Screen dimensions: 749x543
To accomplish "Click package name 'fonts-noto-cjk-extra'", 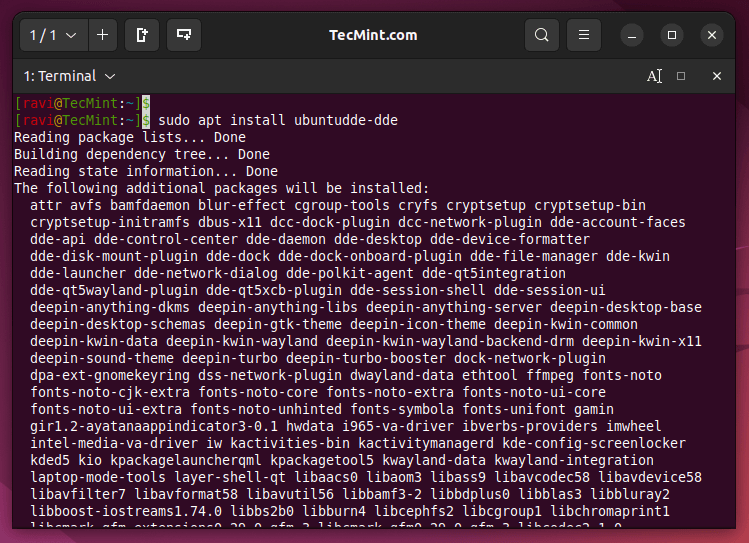I will pyautogui.click(x=110, y=393).
